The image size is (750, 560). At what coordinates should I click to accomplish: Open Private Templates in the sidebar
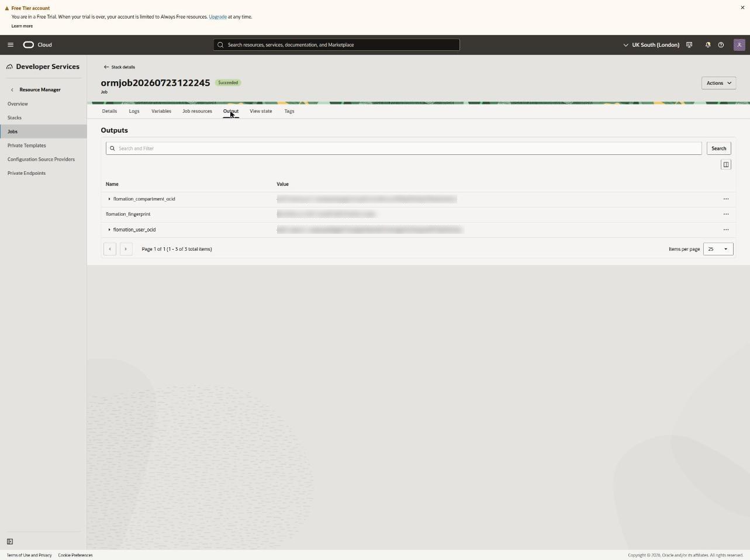[x=27, y=146]
